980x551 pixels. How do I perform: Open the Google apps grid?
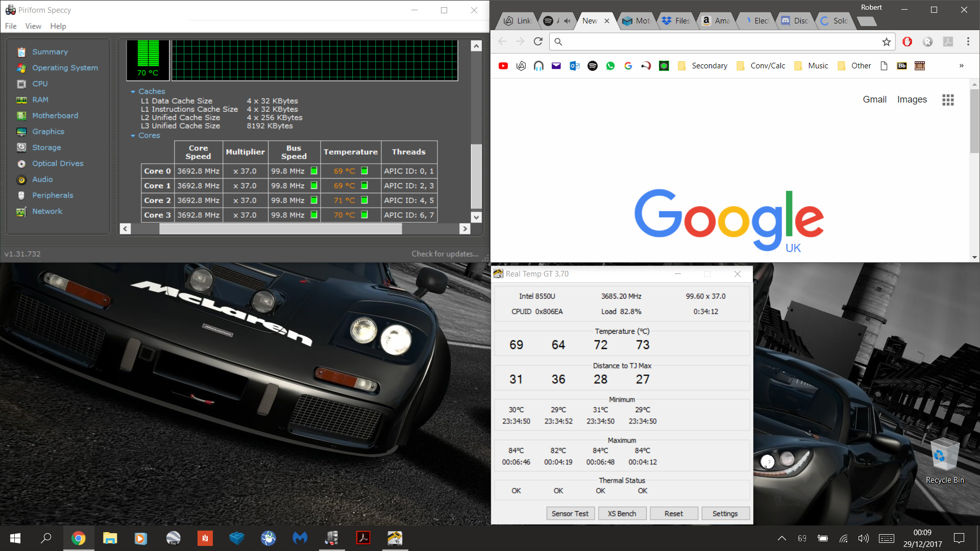(948, 100)
